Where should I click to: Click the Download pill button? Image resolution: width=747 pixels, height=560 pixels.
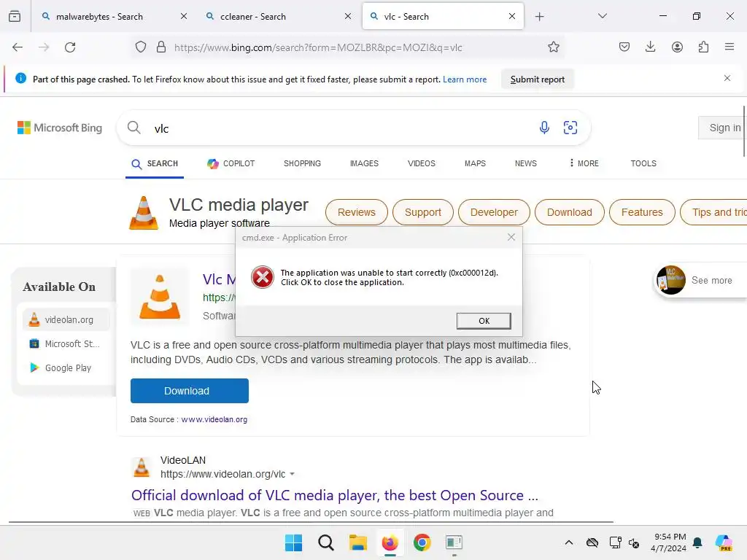pyautogui.click(x=569, y=212)
